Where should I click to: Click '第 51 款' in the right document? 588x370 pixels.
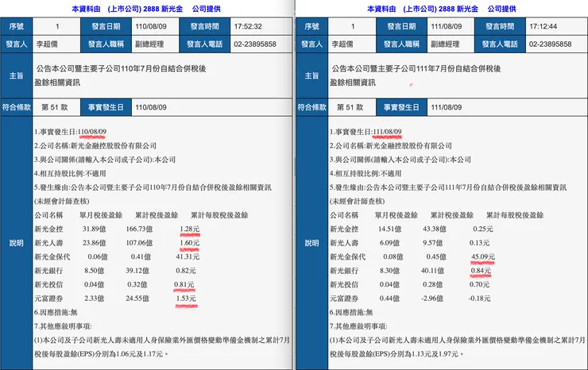tap(350, 107)
